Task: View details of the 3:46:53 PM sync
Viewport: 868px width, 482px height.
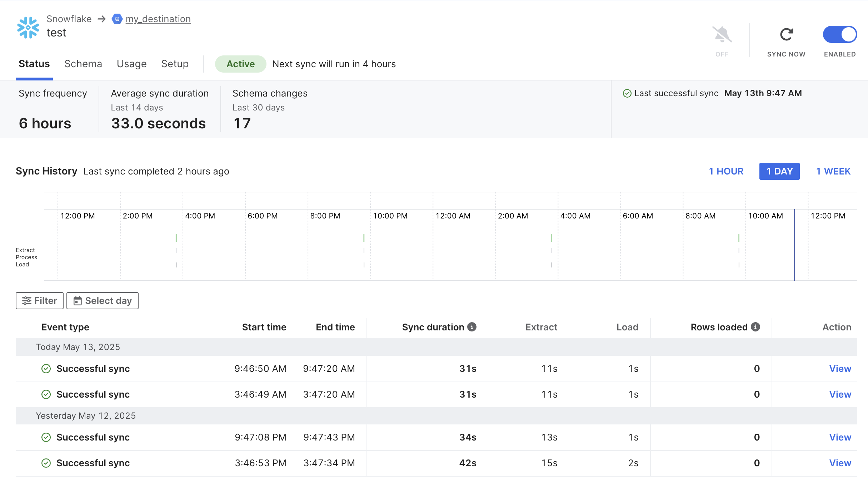Action: coord(840,463)
